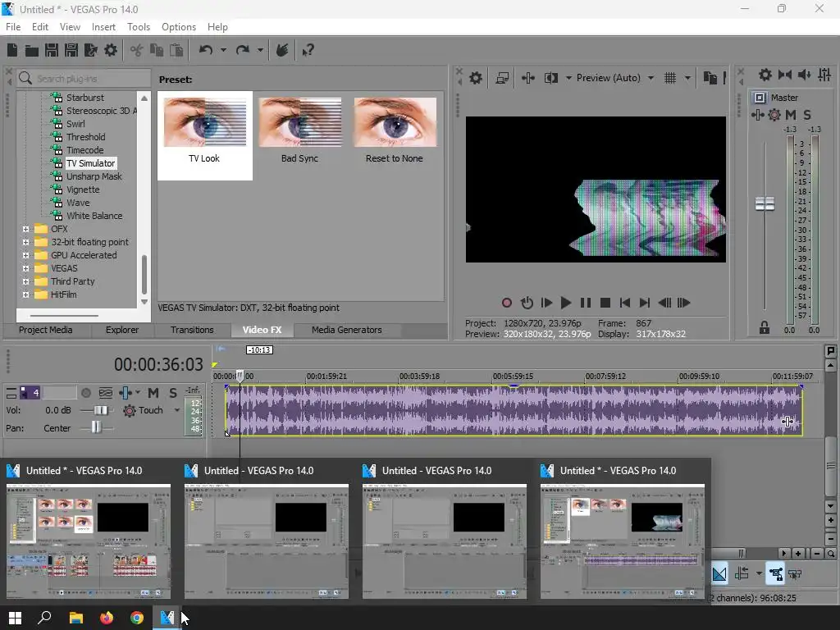
Task: Click Preview on External Monitor icon
Action: tap(502, 78)
